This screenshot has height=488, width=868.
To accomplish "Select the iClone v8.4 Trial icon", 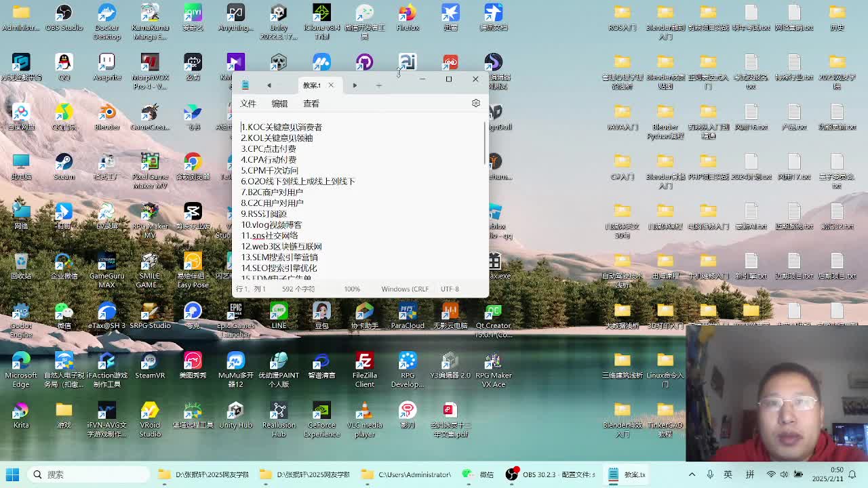I will pos(321,22).
